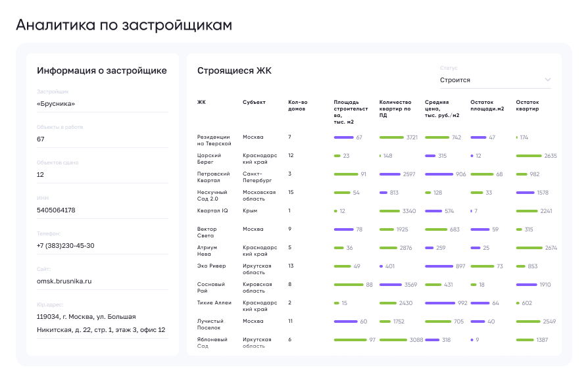This screenshot has width=588, height=382.
Task: Click the green remaining apartments bar 2635
Action: tap(529, 156)
